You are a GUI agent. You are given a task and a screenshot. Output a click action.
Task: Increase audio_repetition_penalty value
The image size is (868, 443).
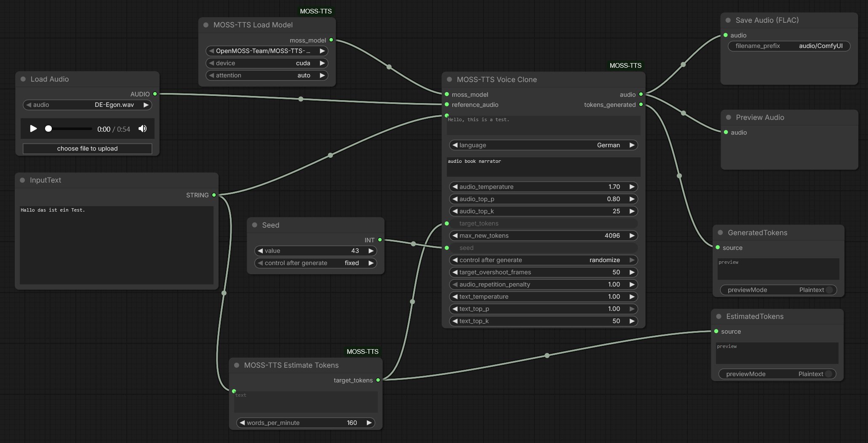click(x=632, y=284)
